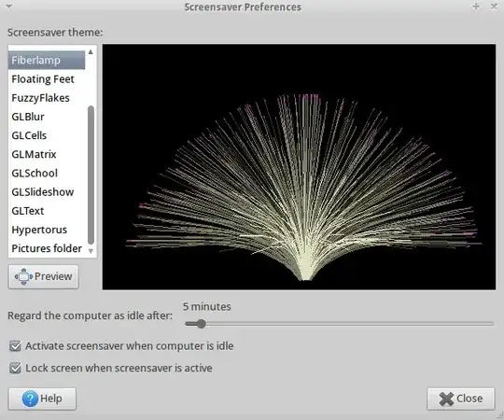Click the theme list vertical scrollbar

click(91, 175)
